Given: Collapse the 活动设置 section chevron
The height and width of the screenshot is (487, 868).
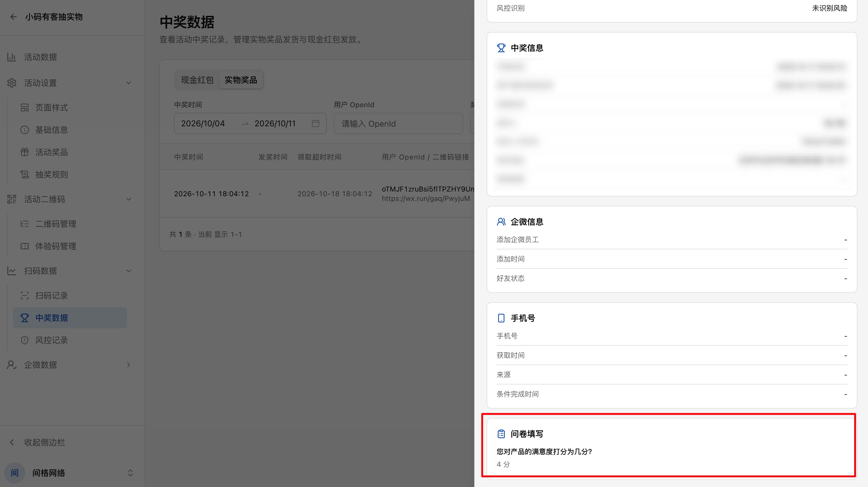Looking at the screenshot, I should pos(129,83).
